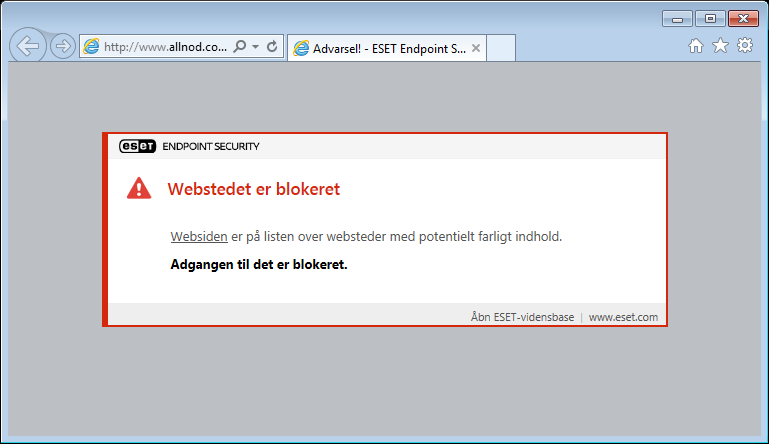Close the browser window
This screenshot has height=444, width=769.
point(743,19)
